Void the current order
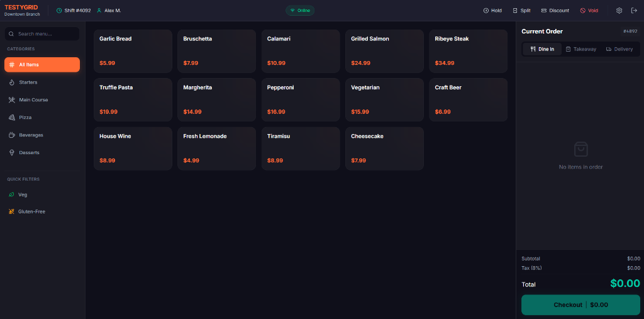Viewport: 644px width, 319px height. [589, 11]
